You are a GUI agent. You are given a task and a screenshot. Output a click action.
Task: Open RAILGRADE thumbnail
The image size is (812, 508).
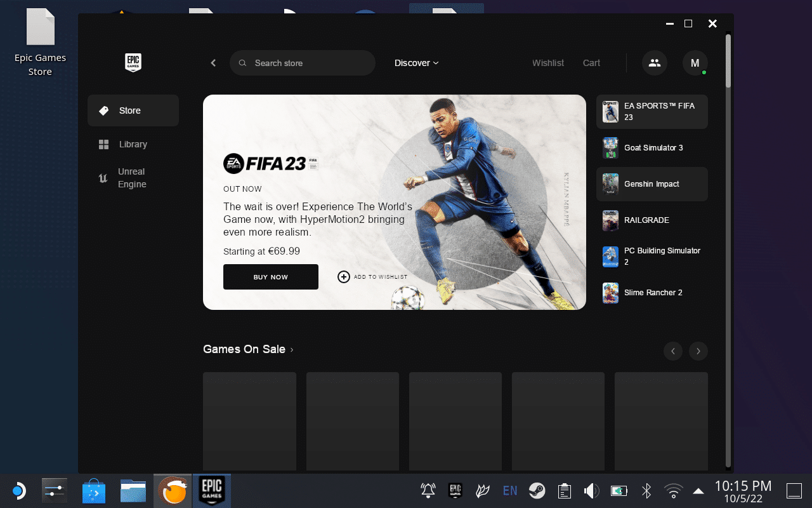coord(610,220)
